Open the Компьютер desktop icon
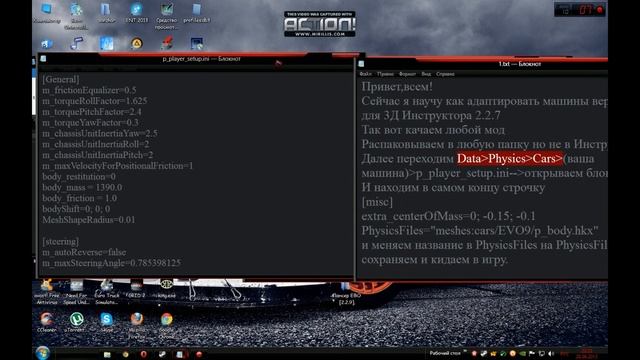 tap(47, 12)
